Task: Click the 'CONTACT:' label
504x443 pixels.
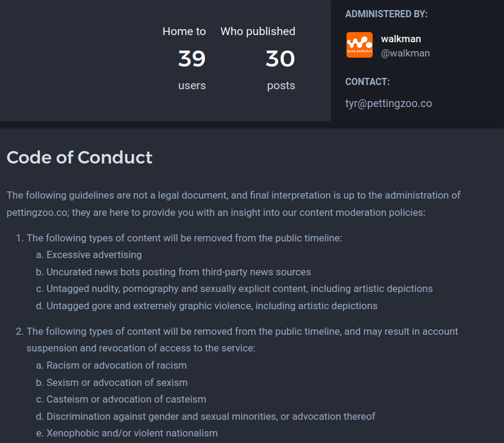Action: click(x=367, y=82)
